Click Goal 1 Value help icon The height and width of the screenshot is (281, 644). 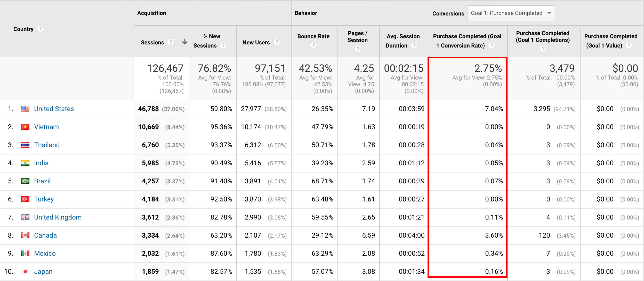629,45
